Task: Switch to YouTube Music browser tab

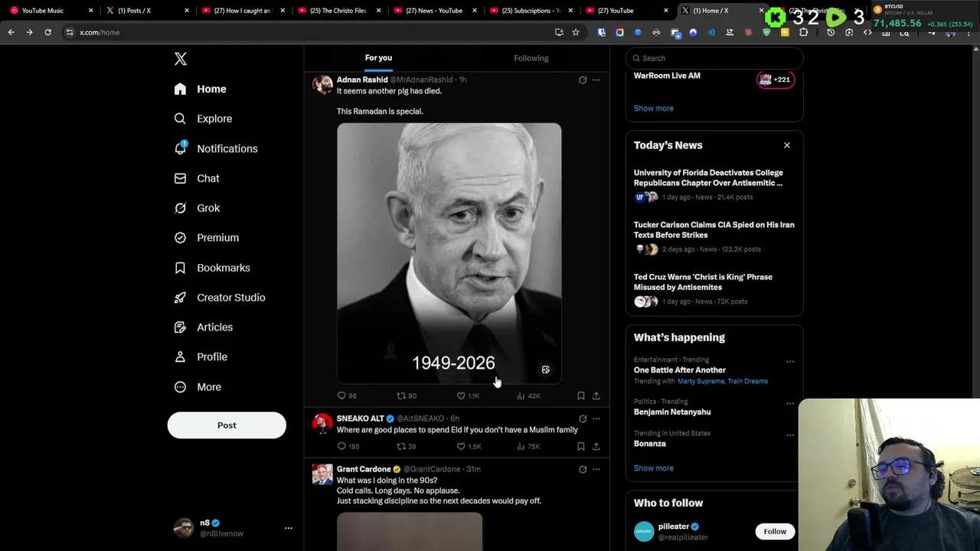Action: 49,11
